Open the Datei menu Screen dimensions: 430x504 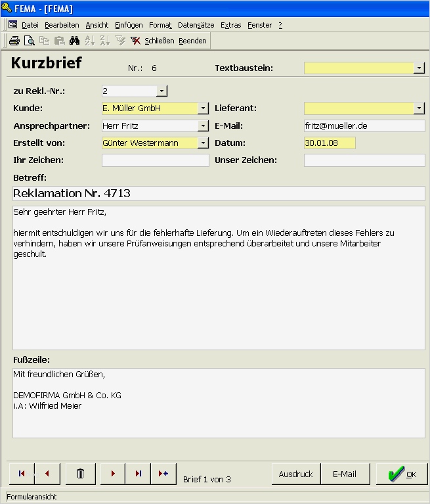[x=30, y=25]
